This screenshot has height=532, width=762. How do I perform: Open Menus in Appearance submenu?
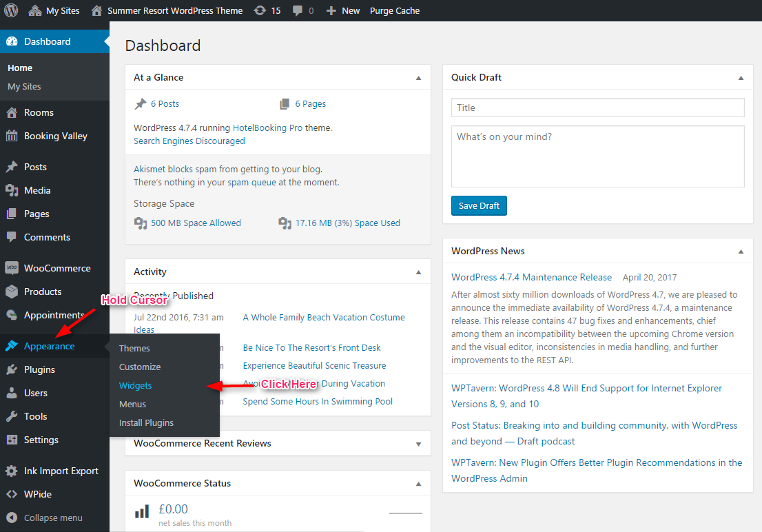pyautogui.click(x=133, y=404)
